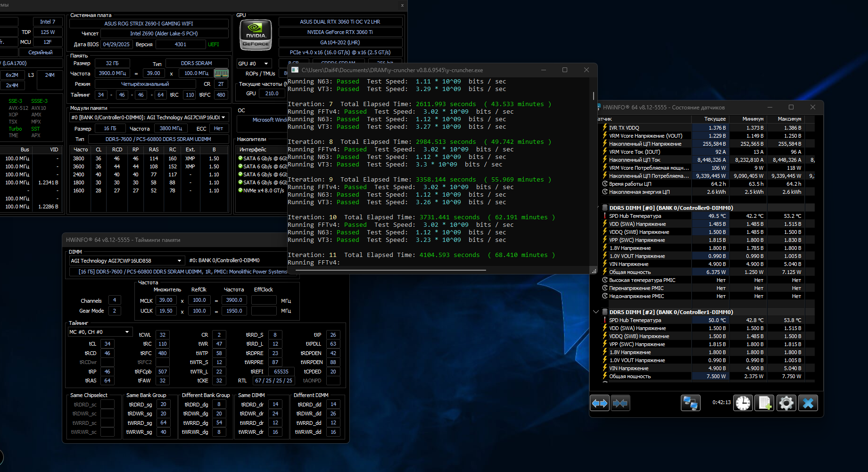Click the clock icon of Недонапряжение PMIC
868x472 pixels.
click(605, 296)
